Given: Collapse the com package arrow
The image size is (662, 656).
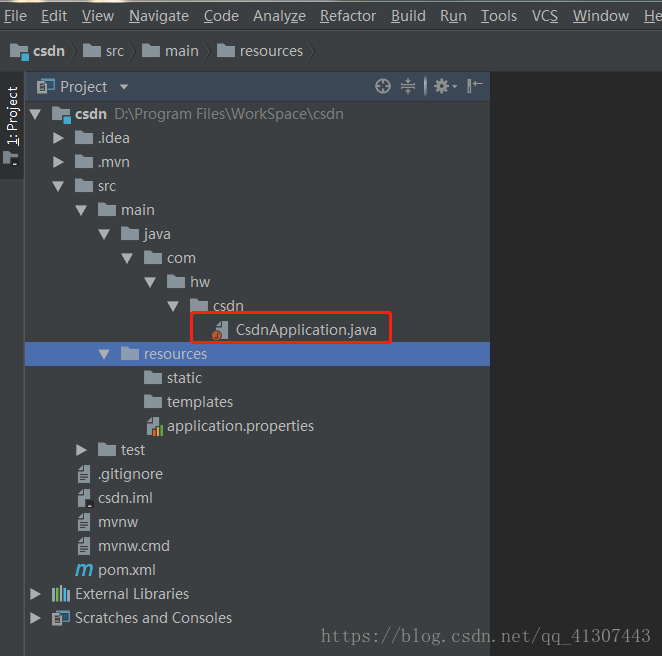Looking at the screenshot, I should pos(127,258).
